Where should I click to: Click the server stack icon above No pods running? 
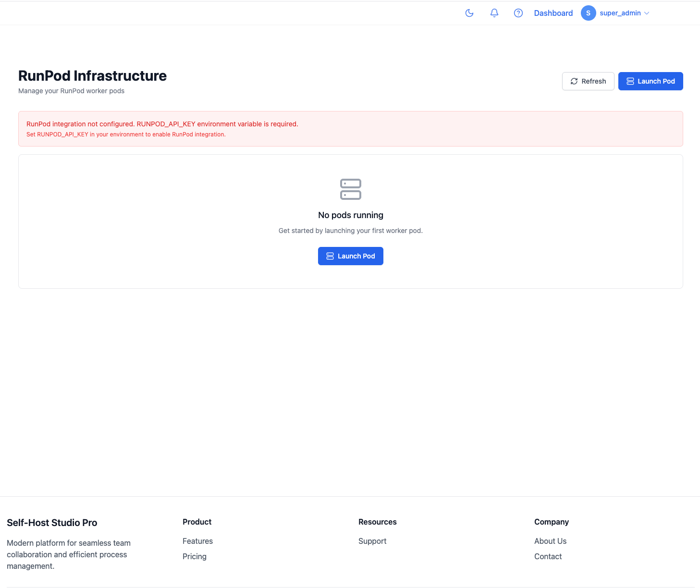coord(350,189)
